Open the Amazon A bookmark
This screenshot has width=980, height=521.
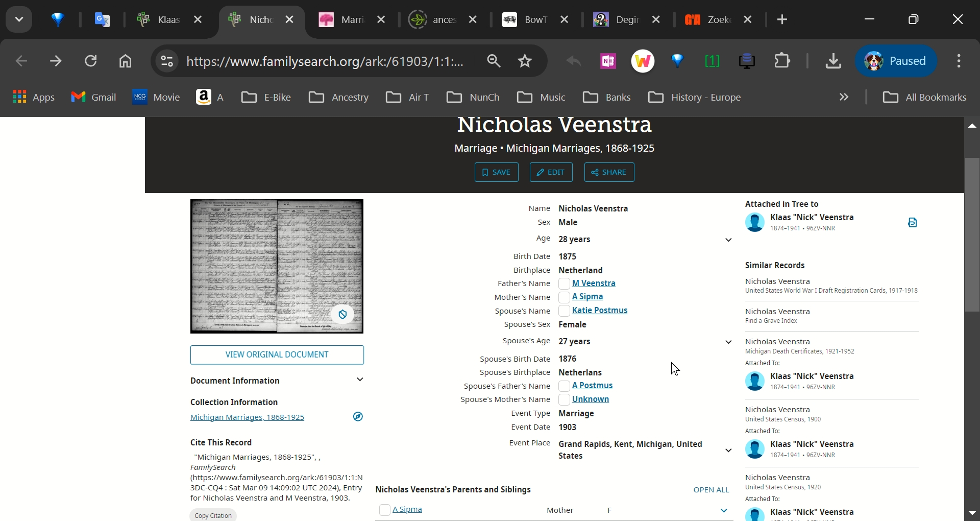pyautogui.click(x=210, y=97)
